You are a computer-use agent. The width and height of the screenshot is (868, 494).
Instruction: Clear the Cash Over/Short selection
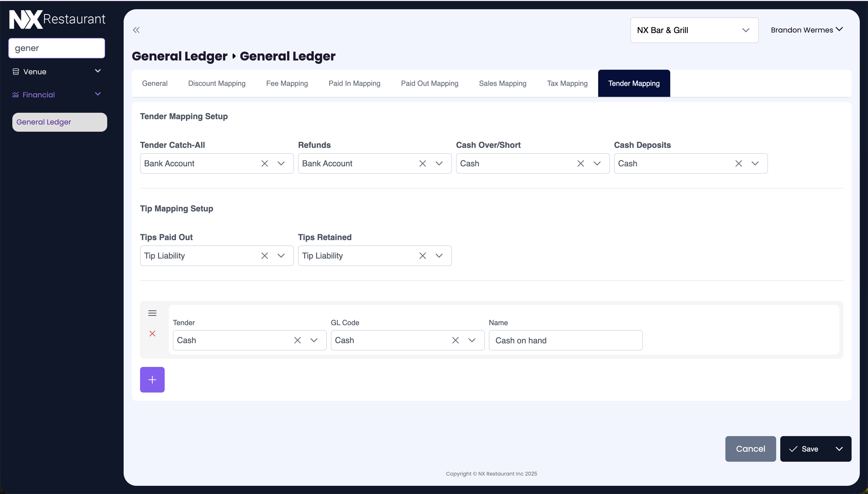580,163
